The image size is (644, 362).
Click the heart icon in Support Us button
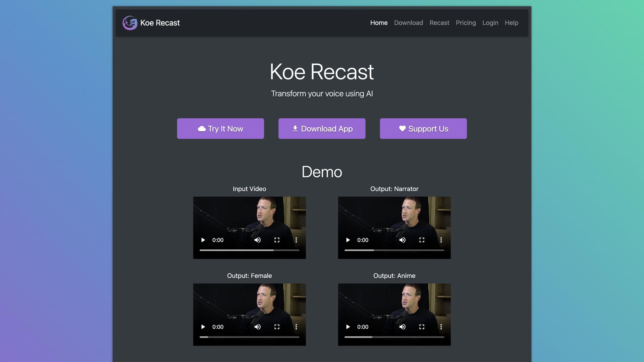(402, 128)
